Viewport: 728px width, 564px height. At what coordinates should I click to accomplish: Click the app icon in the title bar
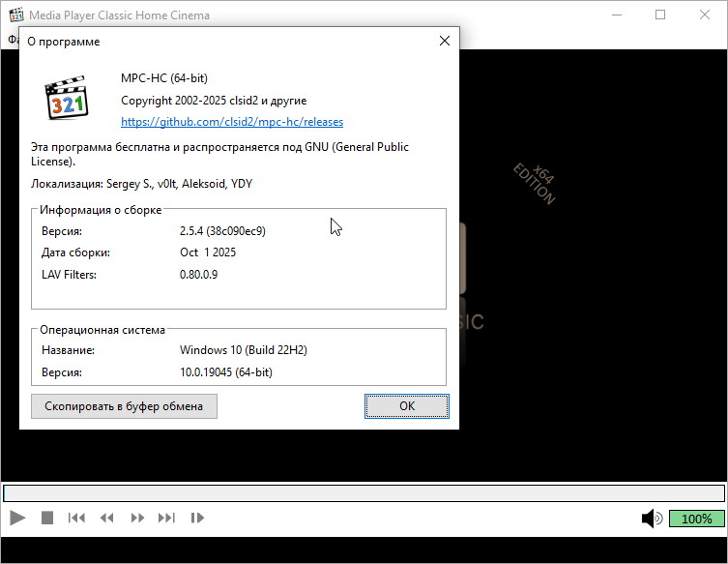click(x=15, y=15)
